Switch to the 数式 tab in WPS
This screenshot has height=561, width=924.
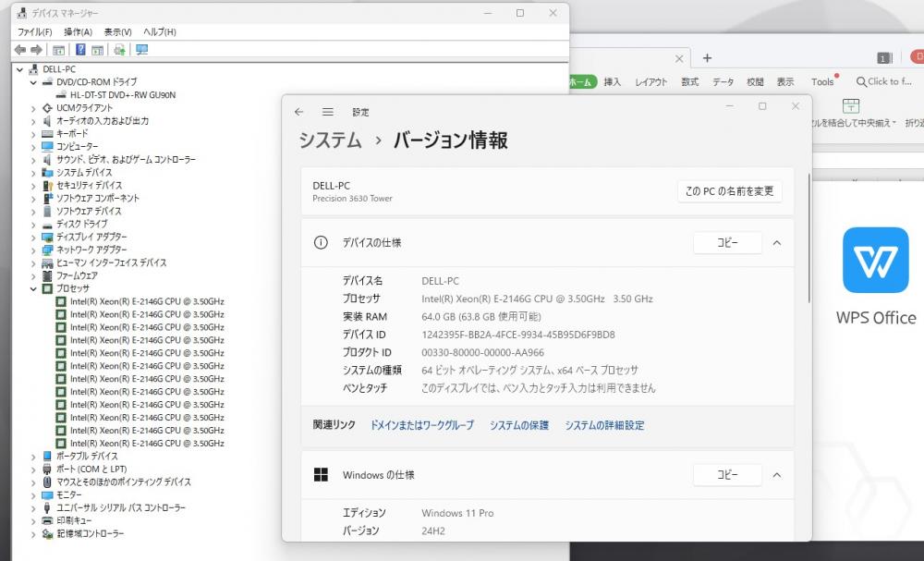[690, 82]
